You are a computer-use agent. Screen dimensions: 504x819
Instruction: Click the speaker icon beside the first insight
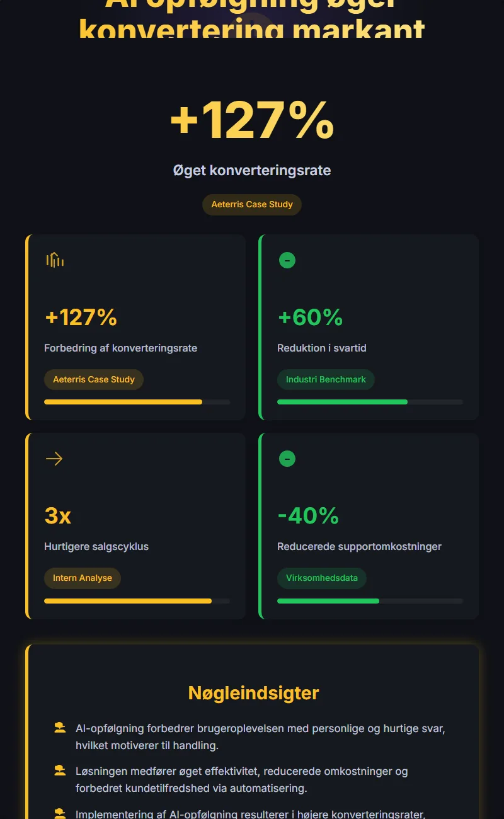(x=59, y=728)
